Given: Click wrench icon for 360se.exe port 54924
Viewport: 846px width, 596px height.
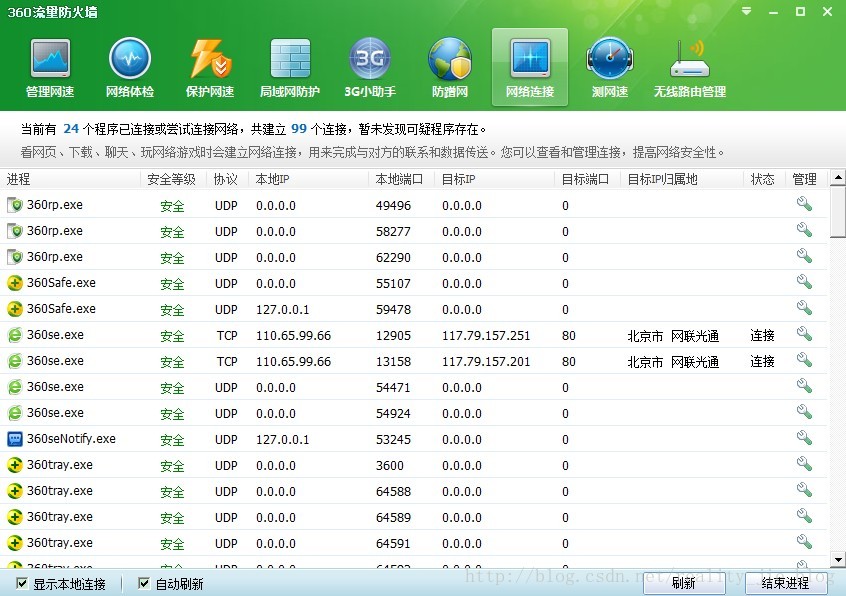Looking at the screenshot, I should pyautogui.click(x=804, y=412).
